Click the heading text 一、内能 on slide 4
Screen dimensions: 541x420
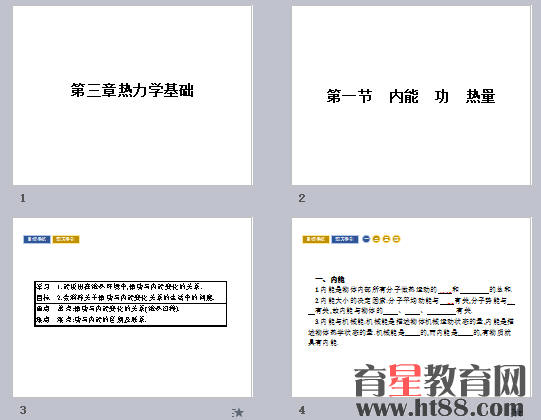[330, 279]
